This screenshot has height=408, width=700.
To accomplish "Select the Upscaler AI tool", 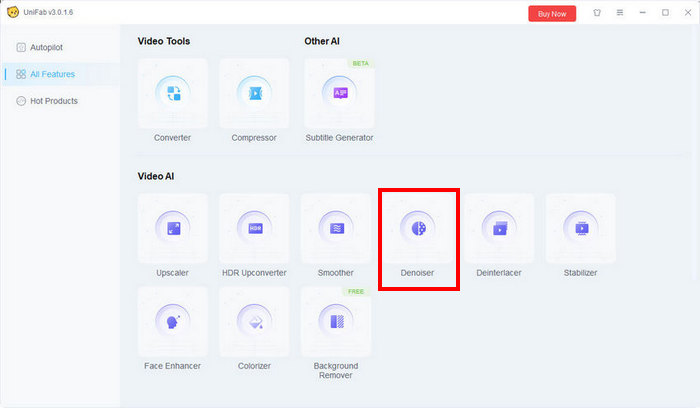I will (x=173, y=228).
